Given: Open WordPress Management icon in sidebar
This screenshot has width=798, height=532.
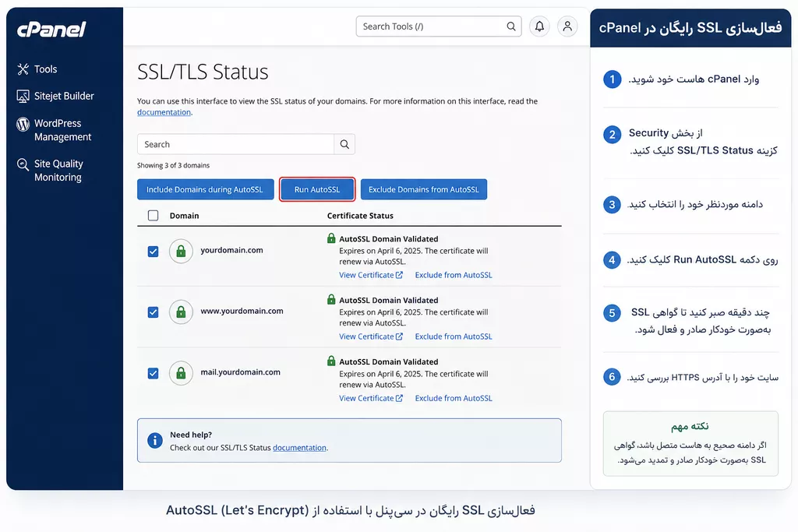Looking at the screenshot, I should click(x=23, y=124).
